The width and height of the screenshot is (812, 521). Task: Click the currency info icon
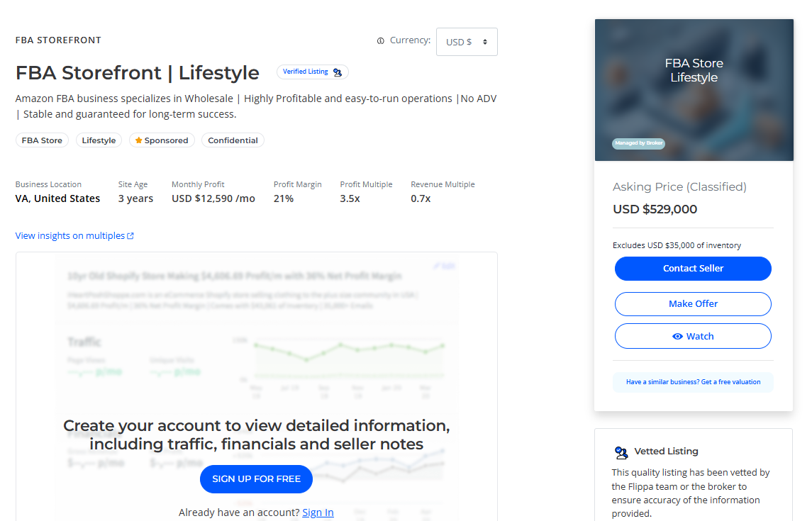tap(381, 41)
